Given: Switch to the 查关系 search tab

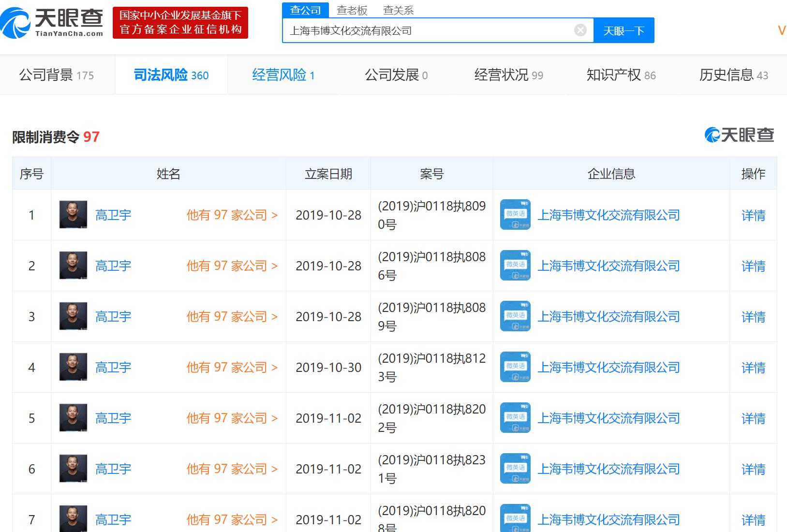Looking at the screenshot, I should pos(399,10).
